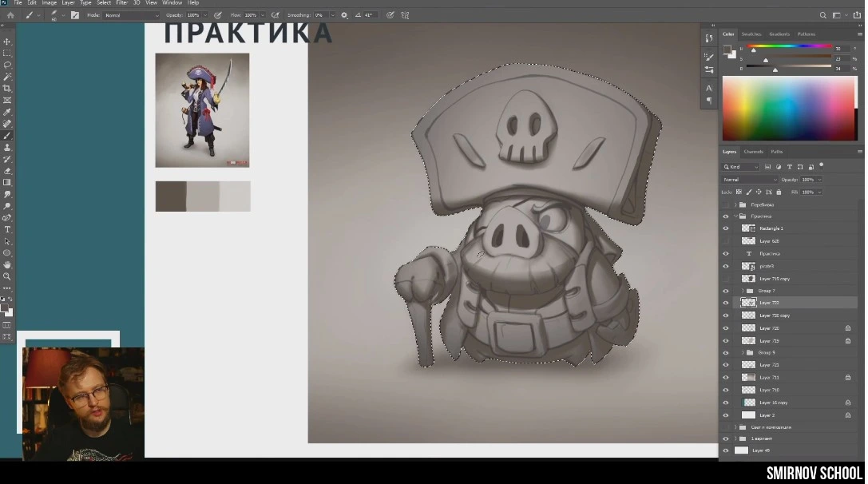Hide the Rectangle 1 layer
This screenshot has height=484, width=868.
[726, 228]
